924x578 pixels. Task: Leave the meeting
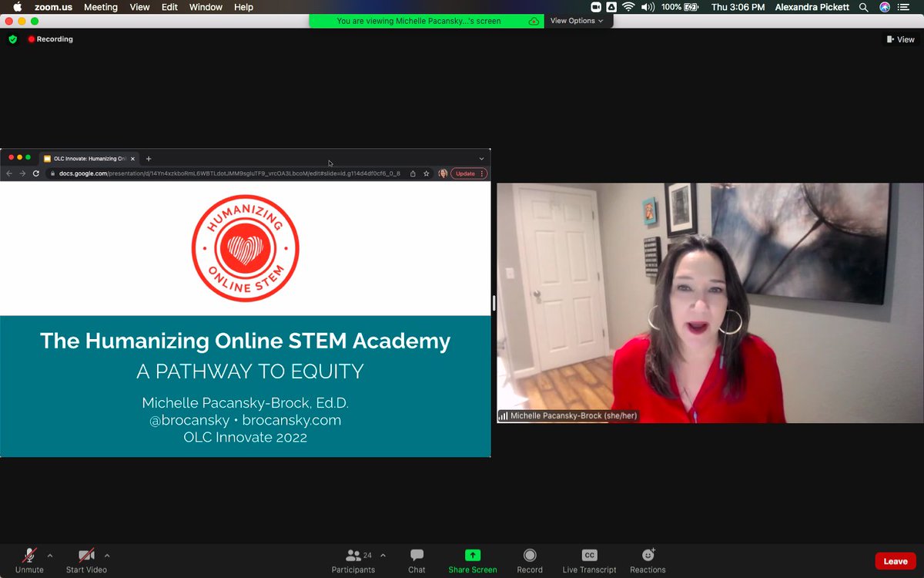click(x=896, y=561)
